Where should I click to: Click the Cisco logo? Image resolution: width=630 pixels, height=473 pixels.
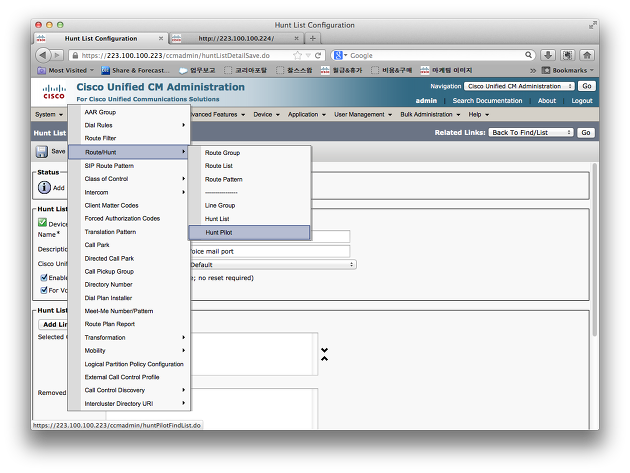coord(54,92)
